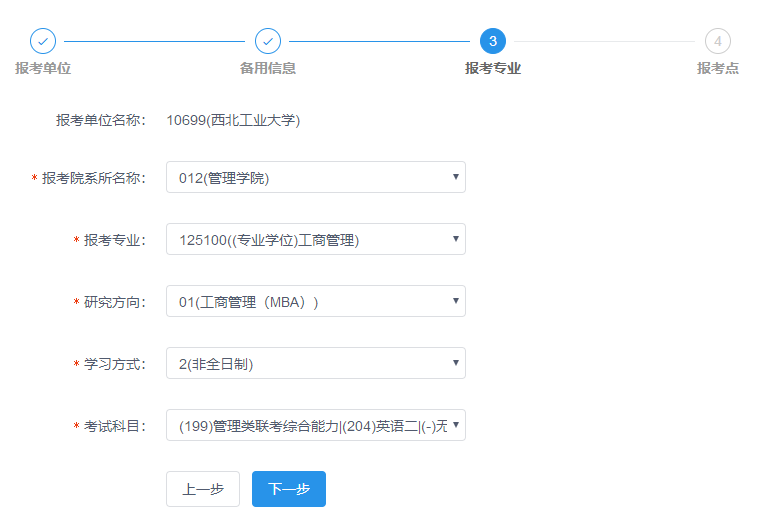
Task: Click the 10699(西北工业大学) unit name text
Action: pos(233,121)
